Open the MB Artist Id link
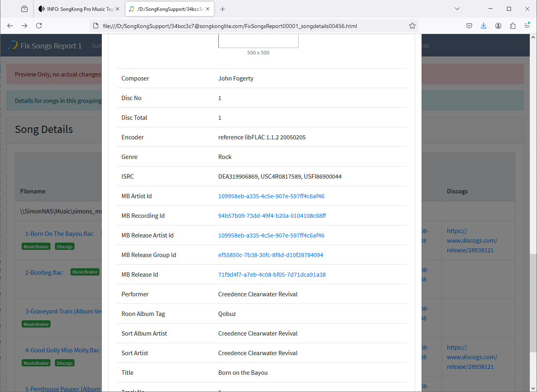This screenshot has width=537, height=392. [271, 196]
